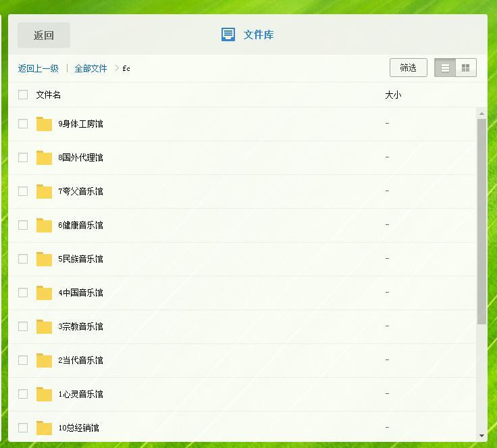Check the box for 5民族音乐馆

click(23, 259)
